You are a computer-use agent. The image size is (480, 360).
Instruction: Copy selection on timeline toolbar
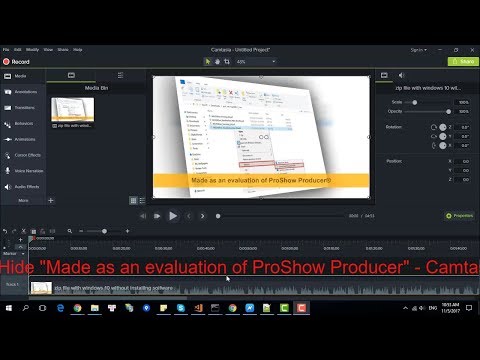[x=33, y=231]
